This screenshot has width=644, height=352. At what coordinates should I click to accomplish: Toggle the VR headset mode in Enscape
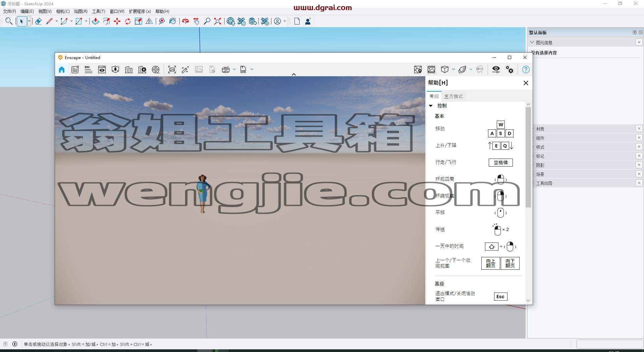pyautogui.click(x=480, y=70)
